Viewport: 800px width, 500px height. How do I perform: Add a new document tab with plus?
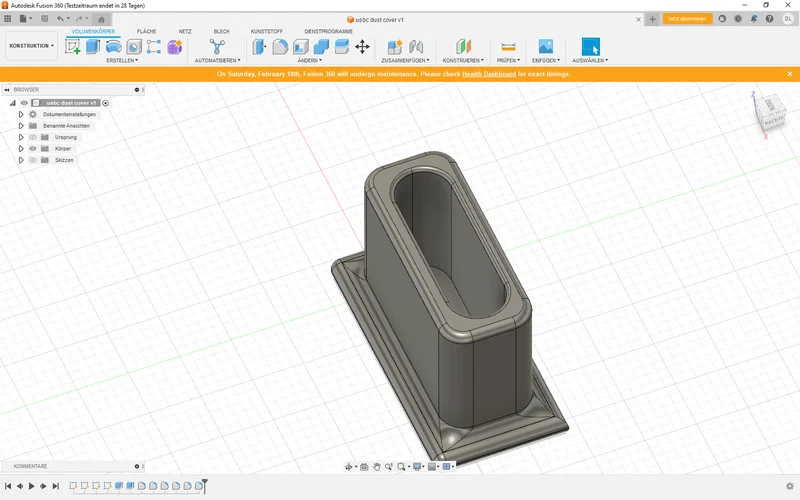(x=652, y=19)
